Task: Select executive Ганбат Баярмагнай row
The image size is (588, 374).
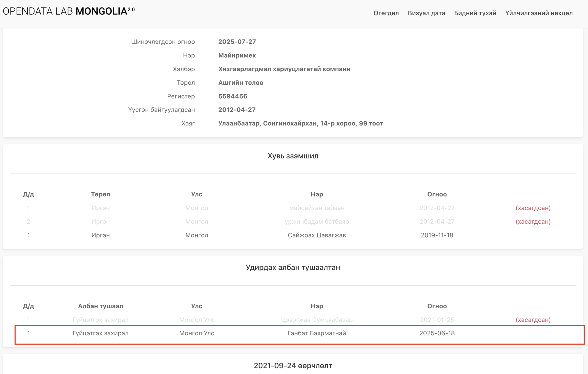Action: pyautogui.click(x=317, y=333)
